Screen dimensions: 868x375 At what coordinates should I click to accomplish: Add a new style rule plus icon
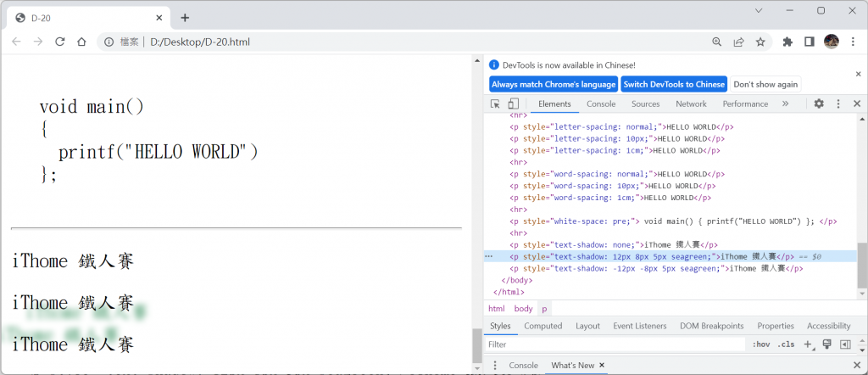(x=808, y=344)
